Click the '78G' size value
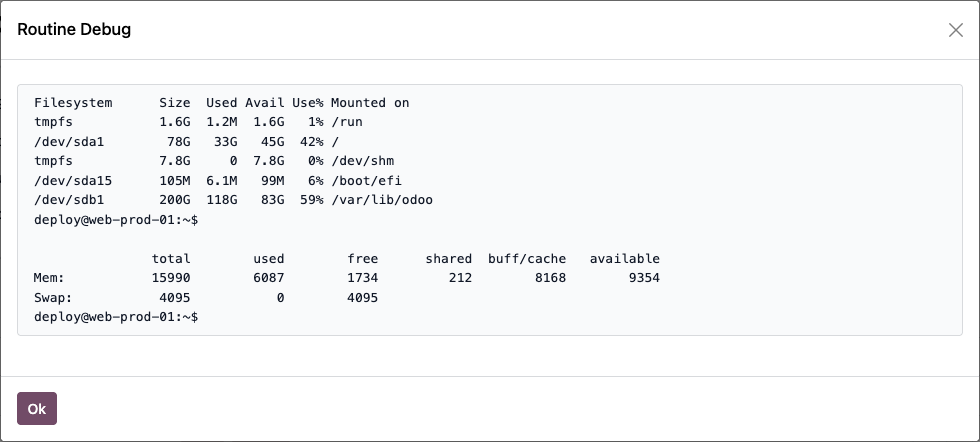 [179, 142]
